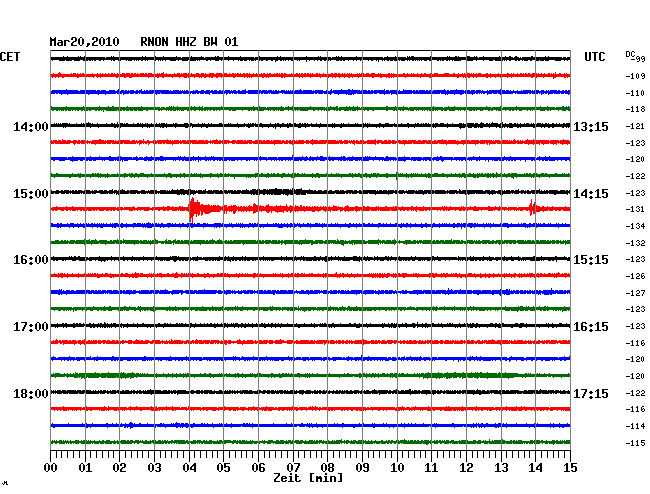Select the DC value -131

pyautogui.click(x=635, y=209)
